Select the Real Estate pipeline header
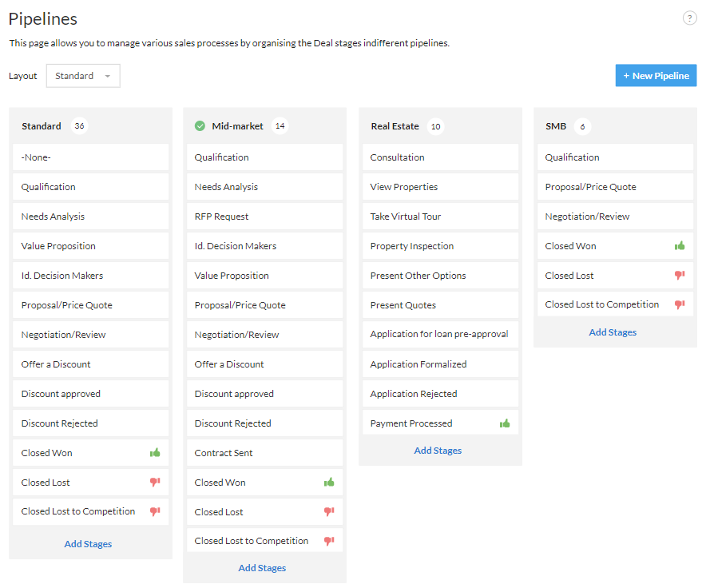 395,125
